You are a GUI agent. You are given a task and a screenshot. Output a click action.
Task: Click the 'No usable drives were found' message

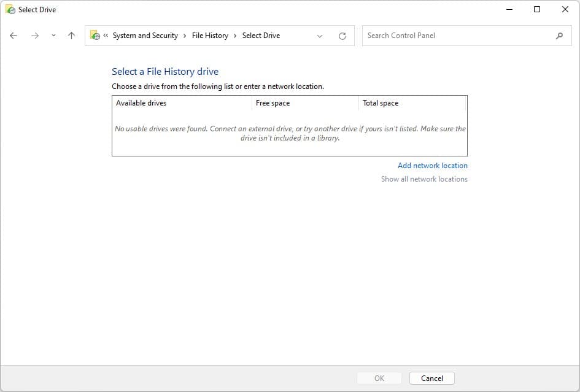pyautogui.click(x=290, y=133)
